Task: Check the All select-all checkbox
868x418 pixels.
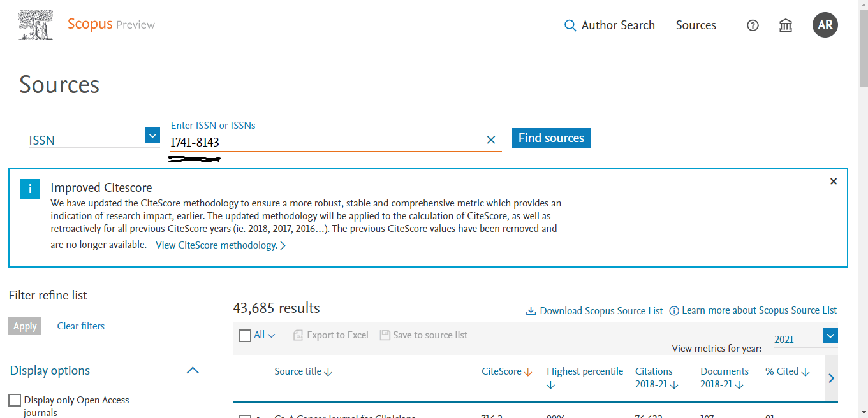Action: [245, 335]
